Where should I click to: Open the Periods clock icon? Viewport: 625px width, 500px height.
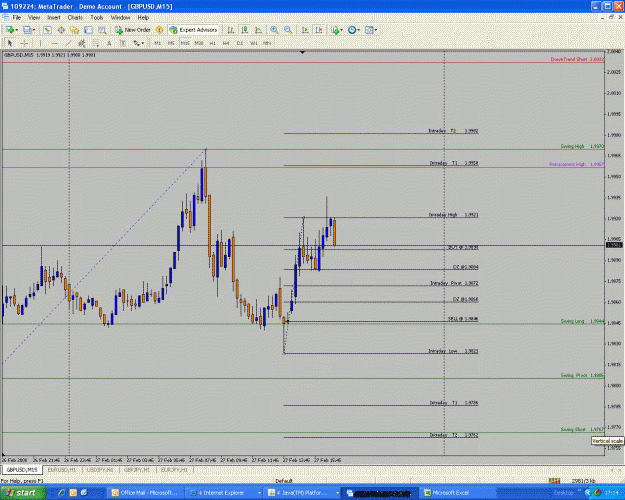[352, 30]
